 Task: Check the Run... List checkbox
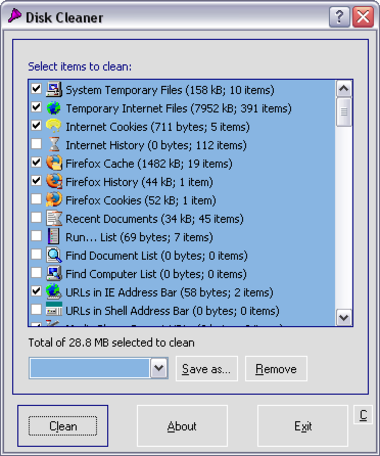(x=36, y=236)
